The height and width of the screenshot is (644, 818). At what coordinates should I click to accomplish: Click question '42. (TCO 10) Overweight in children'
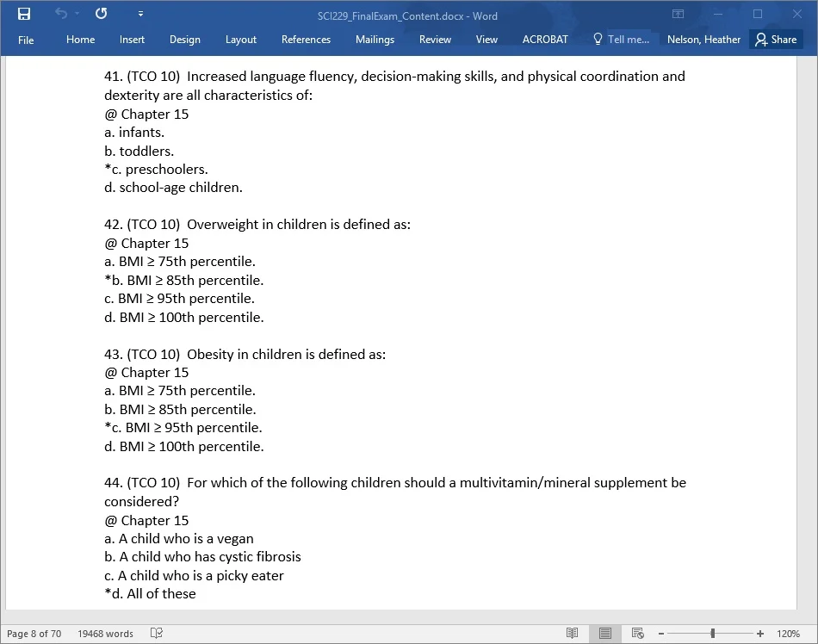click(257, 225)
